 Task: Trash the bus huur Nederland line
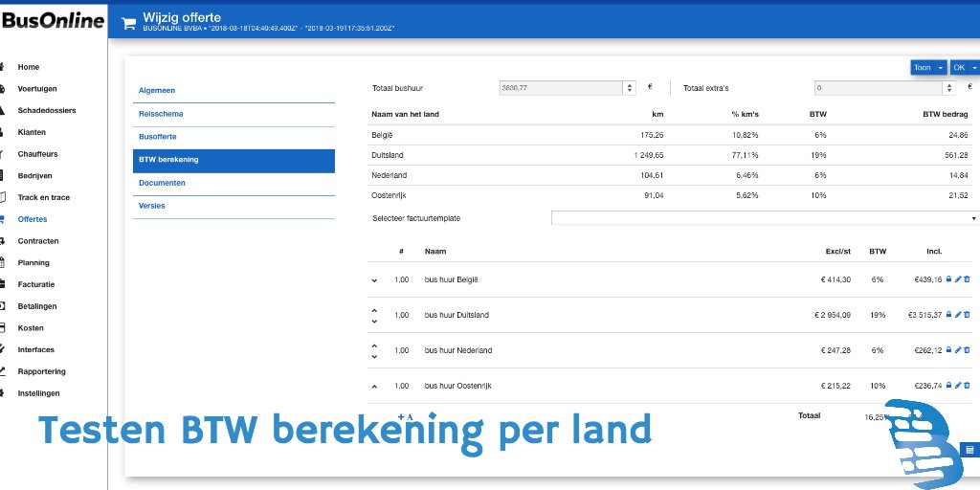pos(967,350)
